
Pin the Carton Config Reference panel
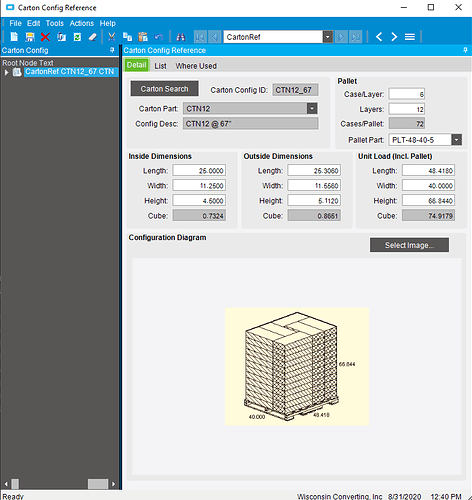coord(465,50)
